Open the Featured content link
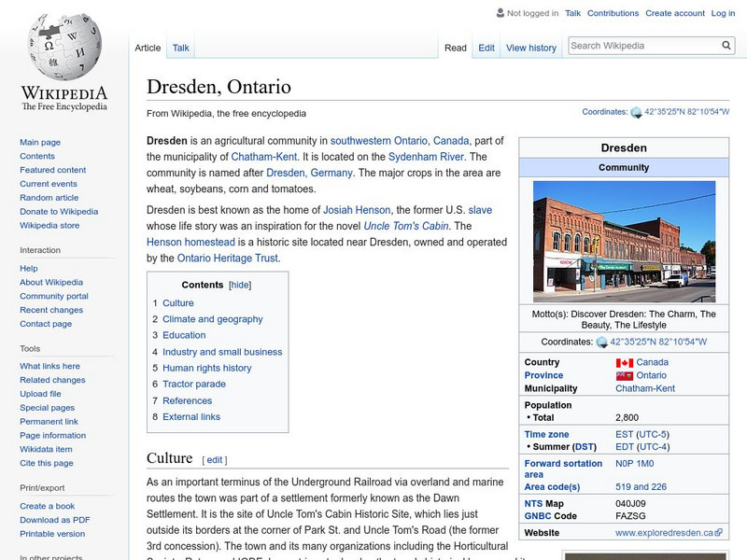 click(x=53, y=170)
